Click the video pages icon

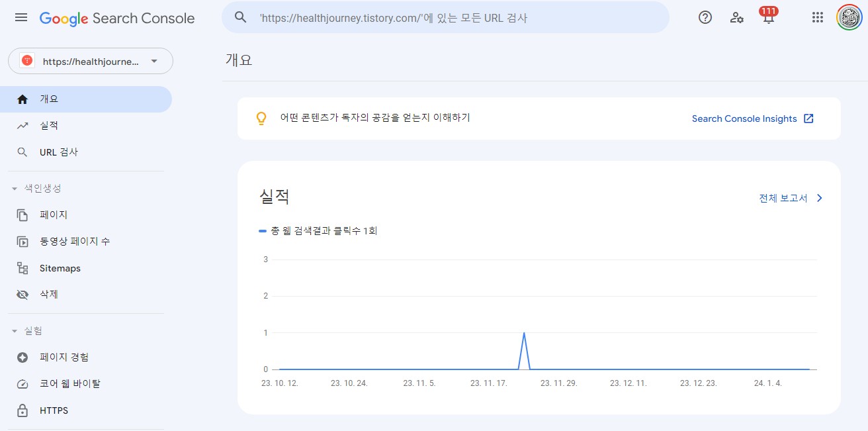point(22,242)
